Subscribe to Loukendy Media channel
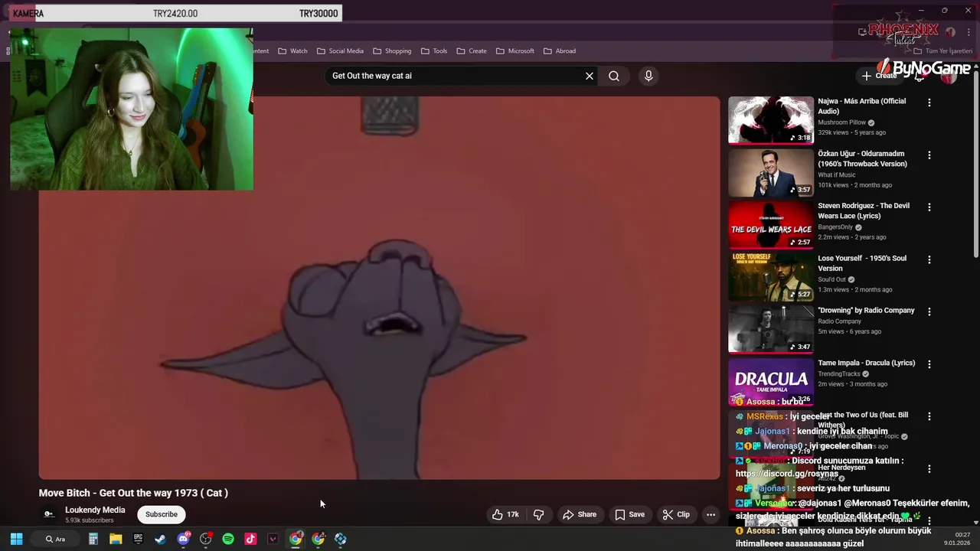This screenshot has height=551, width=980. coord(162,514)
